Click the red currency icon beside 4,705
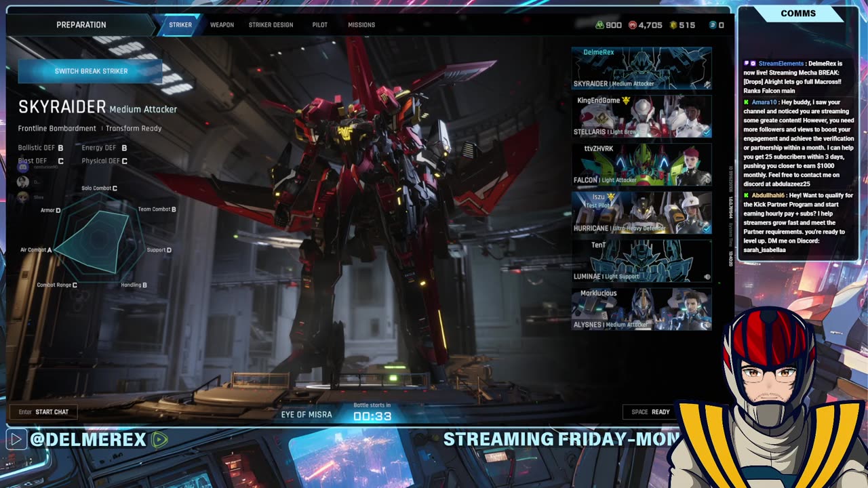This screenshot has height=488, width=868. [x=633, y=25]
